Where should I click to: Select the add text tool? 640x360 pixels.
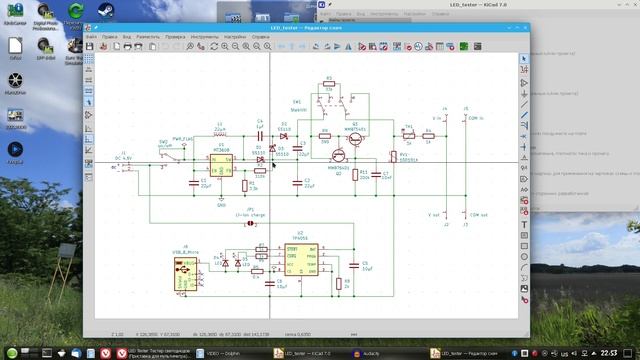pyautogui.click(x=524, y=224)
